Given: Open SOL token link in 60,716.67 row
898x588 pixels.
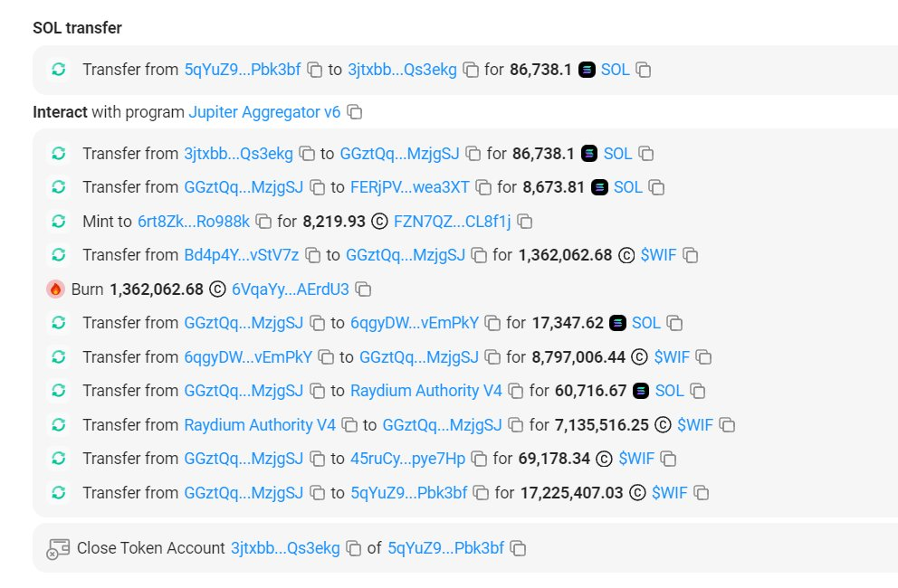Looking at the screenshot, I should pyautogui.click(x=670, y=391).
